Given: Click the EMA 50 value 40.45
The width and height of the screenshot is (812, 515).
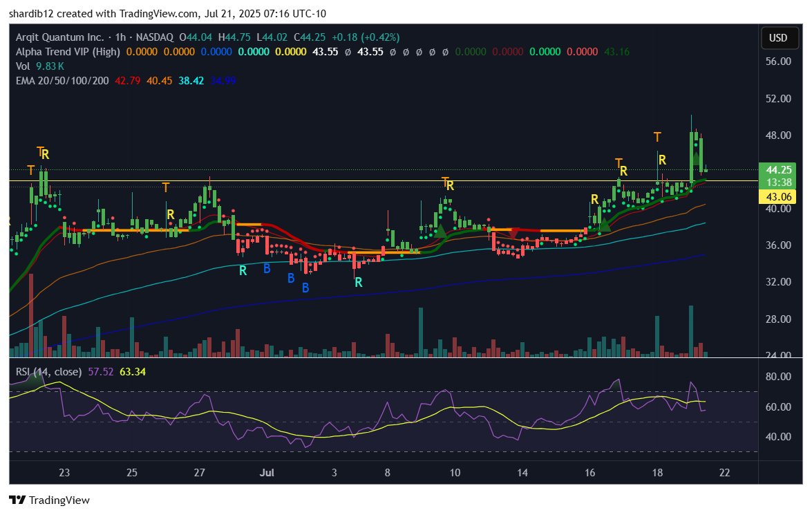Looking at the screenshot, I should click(x=160, y=81).
